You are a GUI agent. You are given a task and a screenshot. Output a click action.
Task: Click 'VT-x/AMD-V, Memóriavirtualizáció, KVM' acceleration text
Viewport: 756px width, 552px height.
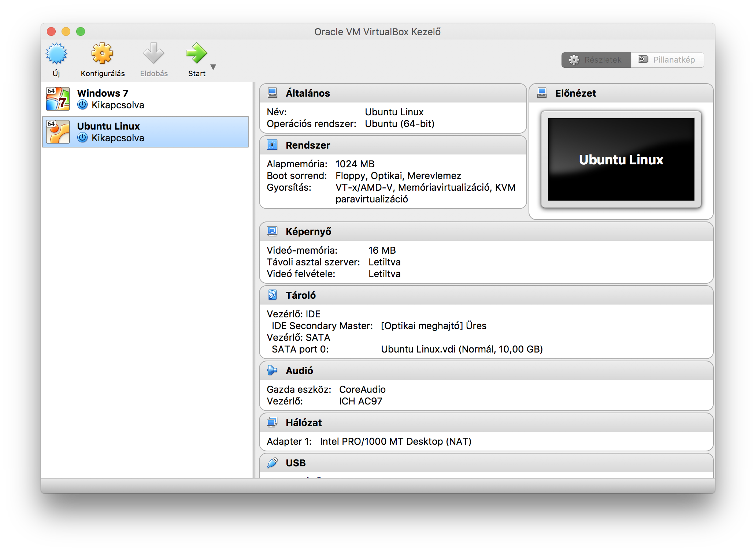[x=425, y=187]
